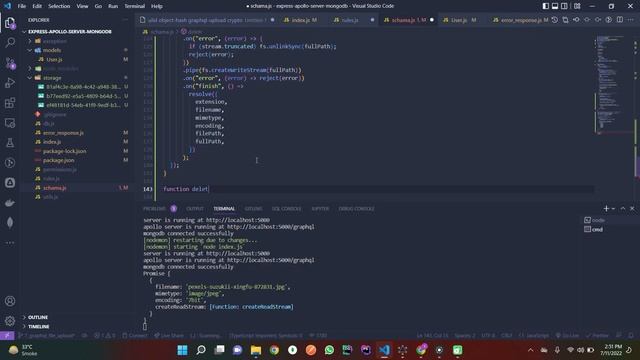Switch to the User.js editor tab
This screenshot has height=360, width=640.
(459, 20)
